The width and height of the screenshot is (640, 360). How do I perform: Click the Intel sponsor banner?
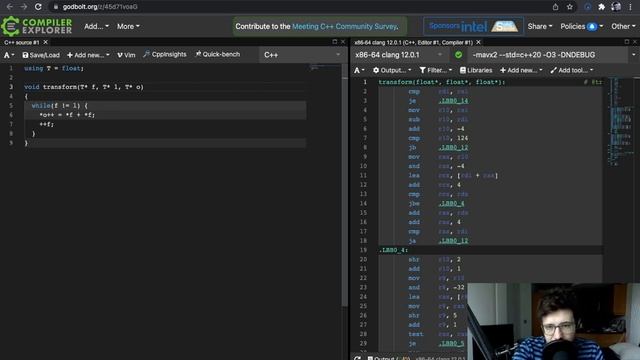(473, 26)
